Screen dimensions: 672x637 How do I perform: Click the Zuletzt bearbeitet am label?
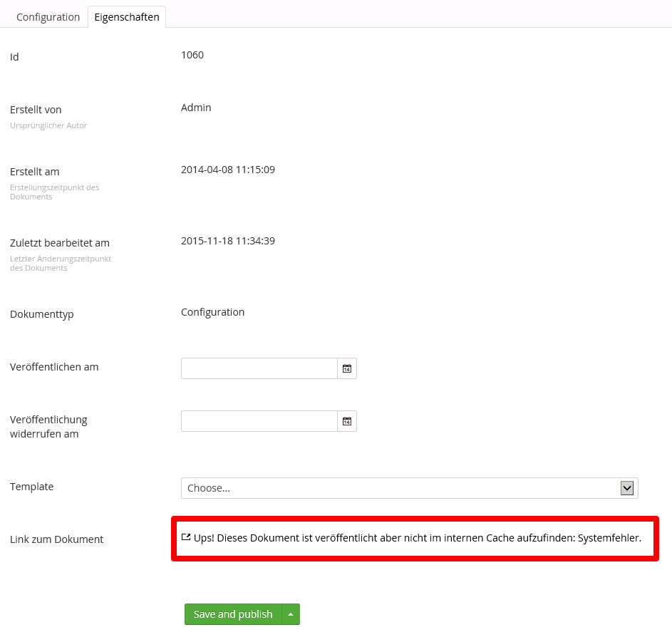click(60, 243)
